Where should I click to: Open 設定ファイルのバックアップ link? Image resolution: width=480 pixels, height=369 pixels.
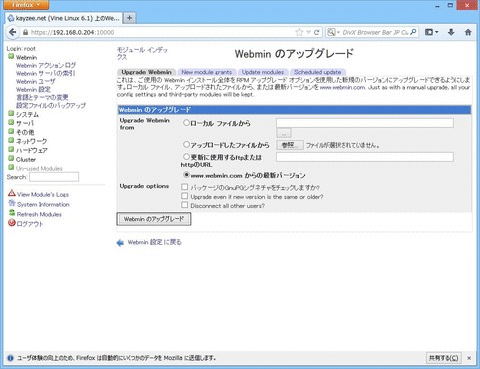coord(51,105)
